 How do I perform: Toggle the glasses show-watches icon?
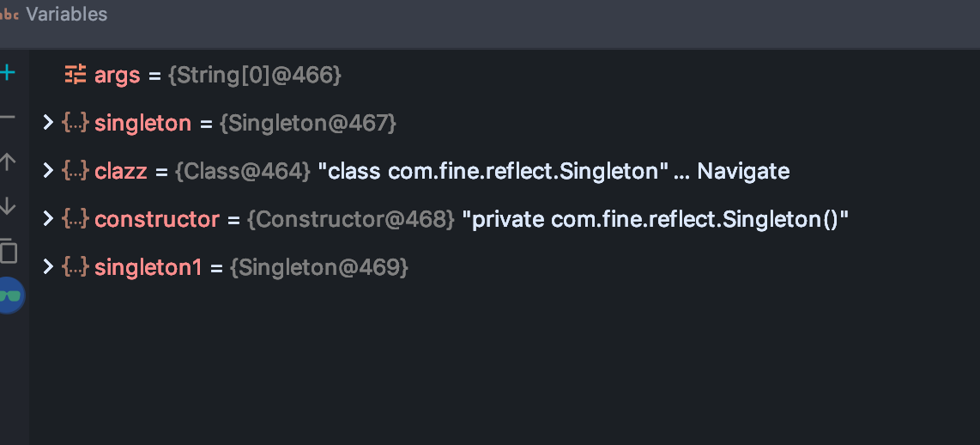(x=10, y=296)
